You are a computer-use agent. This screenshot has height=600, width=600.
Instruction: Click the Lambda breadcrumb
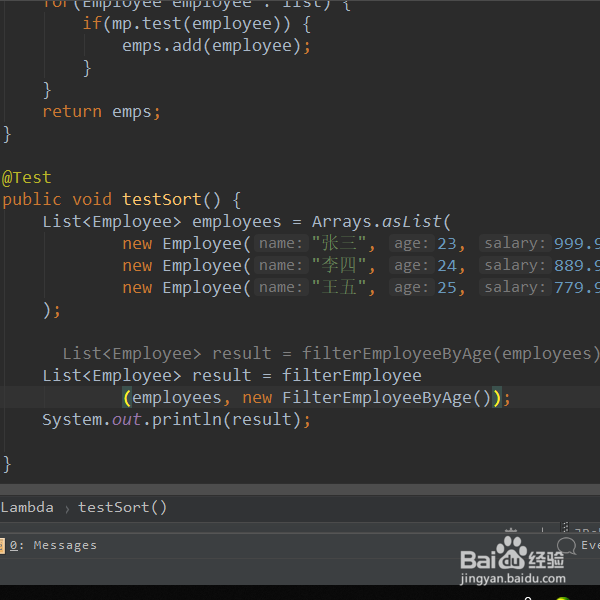point(27,507)
